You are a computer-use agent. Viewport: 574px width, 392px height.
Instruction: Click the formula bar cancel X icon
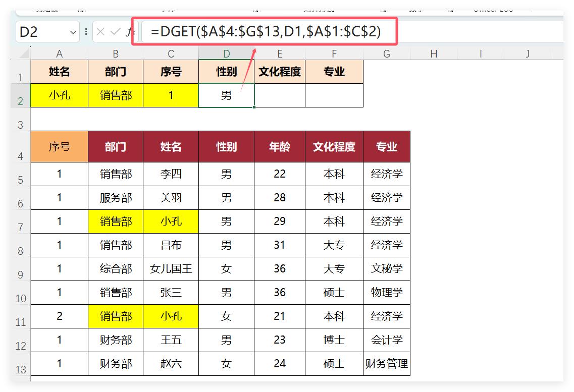(100, 32)
